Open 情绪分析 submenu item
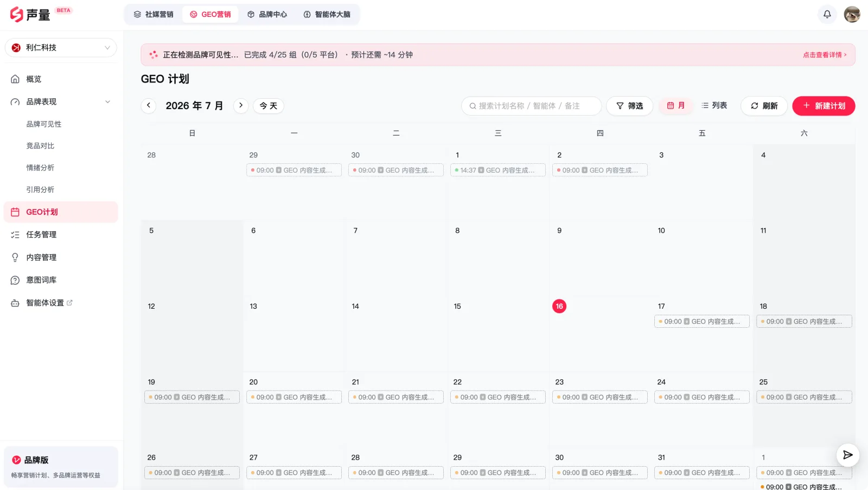Viewport: 868px width, 490px height. pyautogui.click(x=40, y=168)
